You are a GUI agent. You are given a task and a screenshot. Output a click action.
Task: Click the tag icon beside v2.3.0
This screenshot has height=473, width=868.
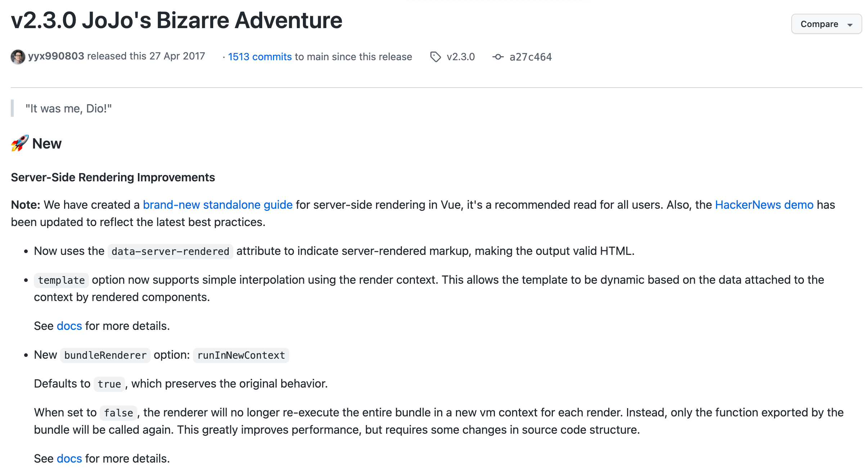tap(435, 57)
